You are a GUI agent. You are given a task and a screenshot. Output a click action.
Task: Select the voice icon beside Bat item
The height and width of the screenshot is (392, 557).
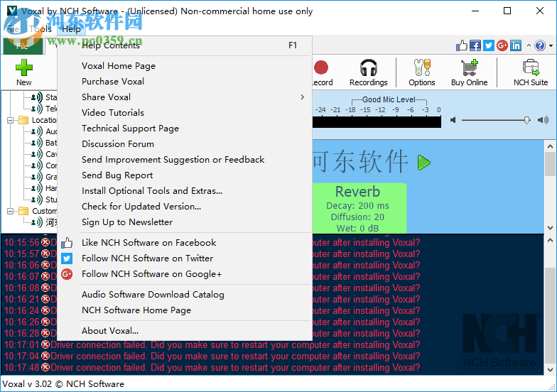click(x=37, y=143)
